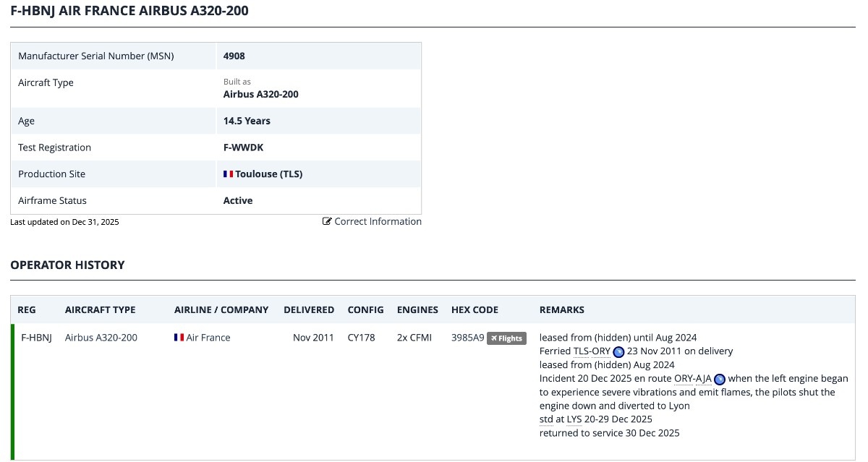
Task: Click the engines value 2x CFMI
Action: [x=414, y=338]
